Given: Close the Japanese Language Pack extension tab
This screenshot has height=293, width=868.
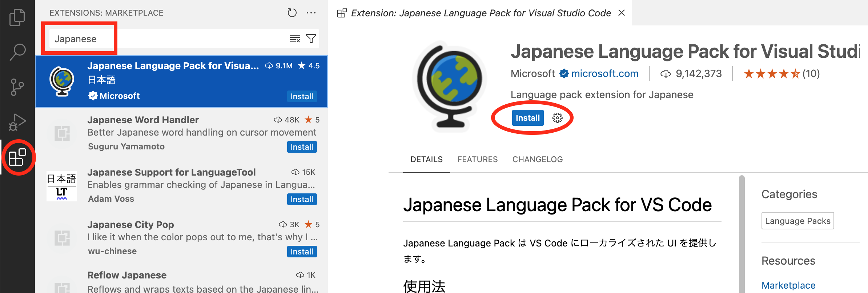Looking at the screenshot, I should tap(622, 13).
